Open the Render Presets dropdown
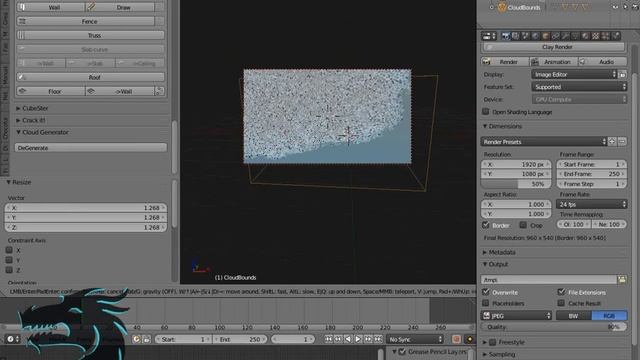The width and height of the screenshot is (640, 360). 544,142
